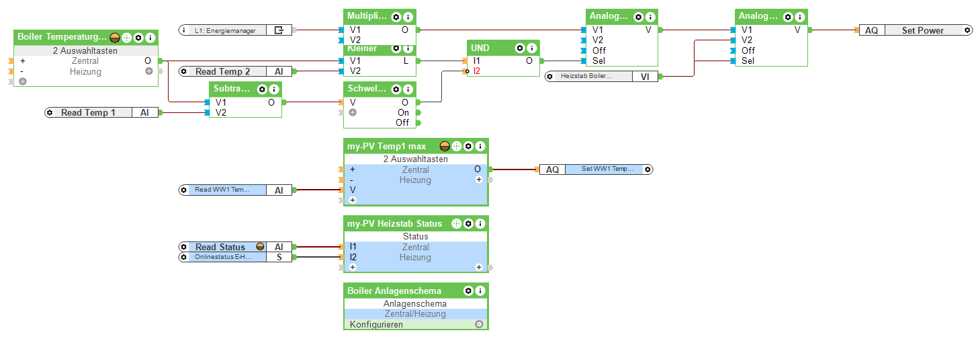This screenshot has width=980, height=339.
Task: Open gear icon on Subtra... block
Action: click(x=262, y=89)
